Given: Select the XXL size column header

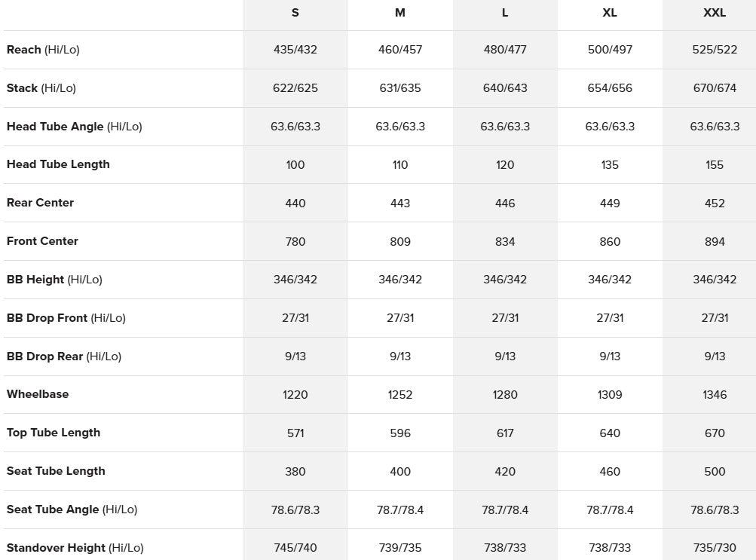Looking at the screenshot, I should (715, 13).
